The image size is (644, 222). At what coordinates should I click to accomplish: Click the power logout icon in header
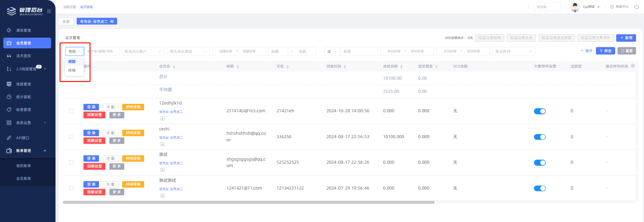click(637, 7)
